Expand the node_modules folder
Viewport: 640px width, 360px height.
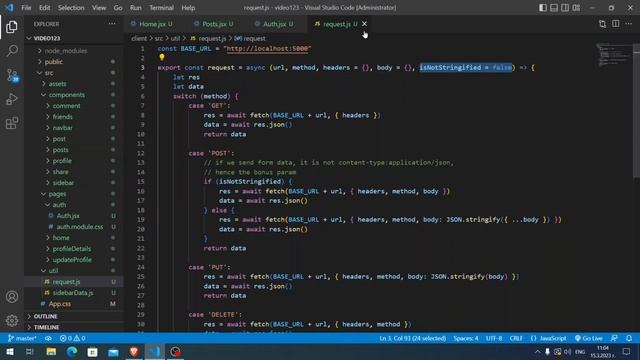tap(65, 51)
